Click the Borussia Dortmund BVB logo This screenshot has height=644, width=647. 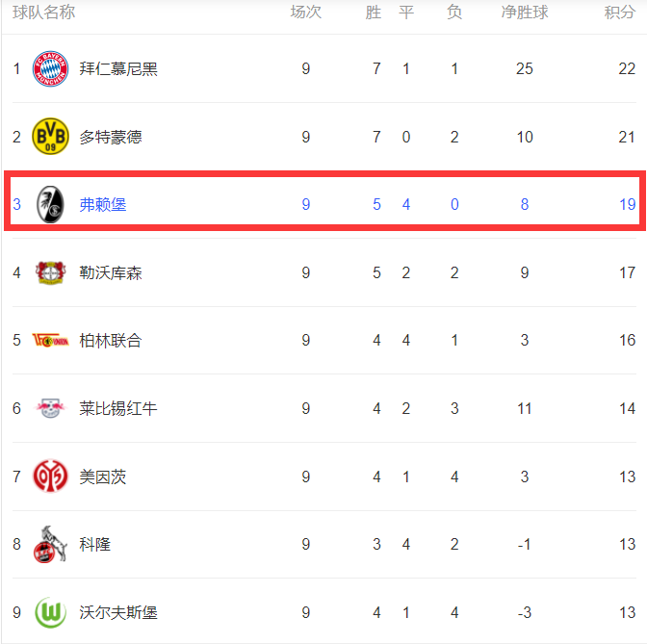[x=50, y=137]
